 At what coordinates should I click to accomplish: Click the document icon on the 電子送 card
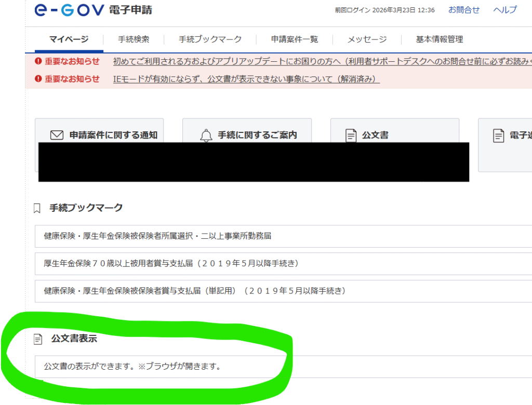498,136
